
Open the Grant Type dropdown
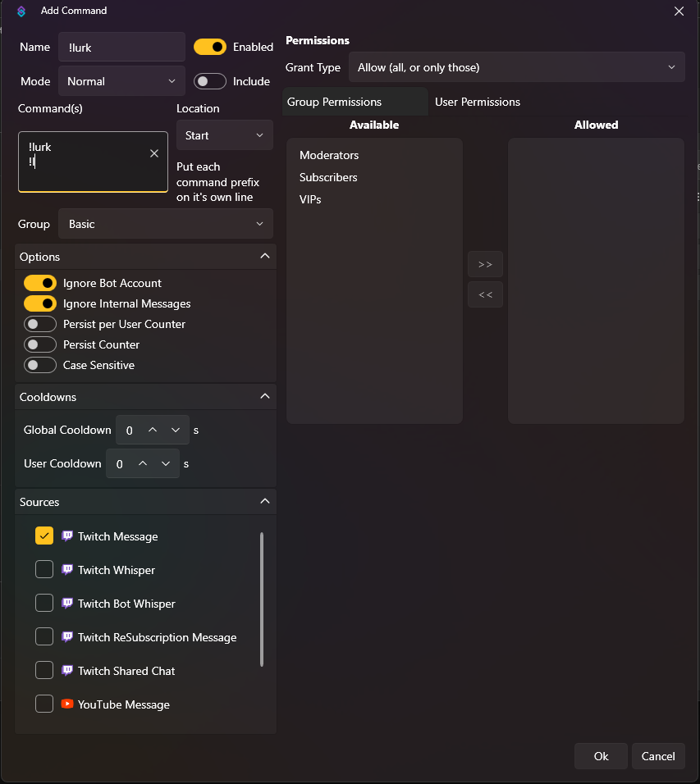point(516,67)
